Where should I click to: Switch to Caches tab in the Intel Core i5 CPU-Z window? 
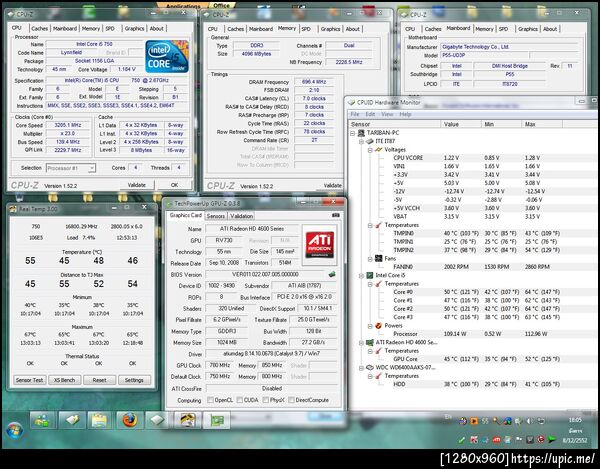click(39, 29)
